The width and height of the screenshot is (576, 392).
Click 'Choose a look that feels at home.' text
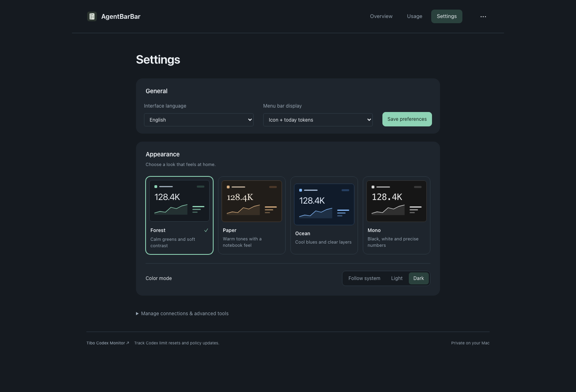(x=180, y=164)
